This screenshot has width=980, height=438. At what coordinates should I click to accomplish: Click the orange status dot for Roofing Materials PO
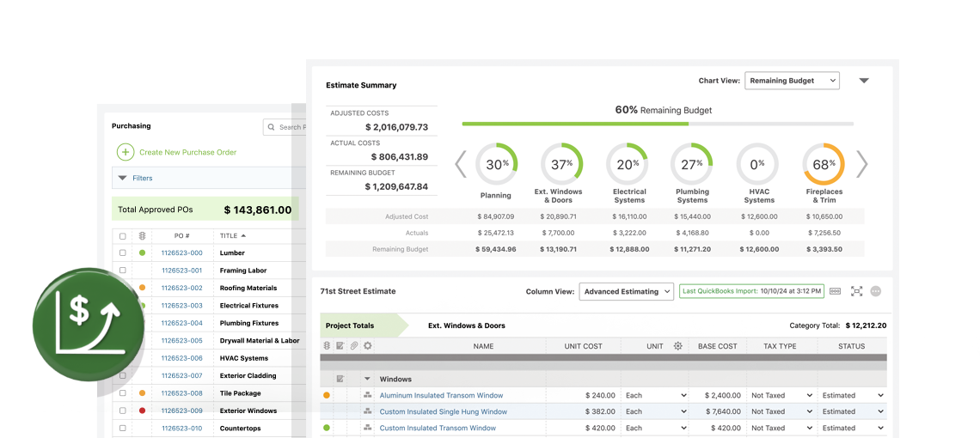[142, 288]
